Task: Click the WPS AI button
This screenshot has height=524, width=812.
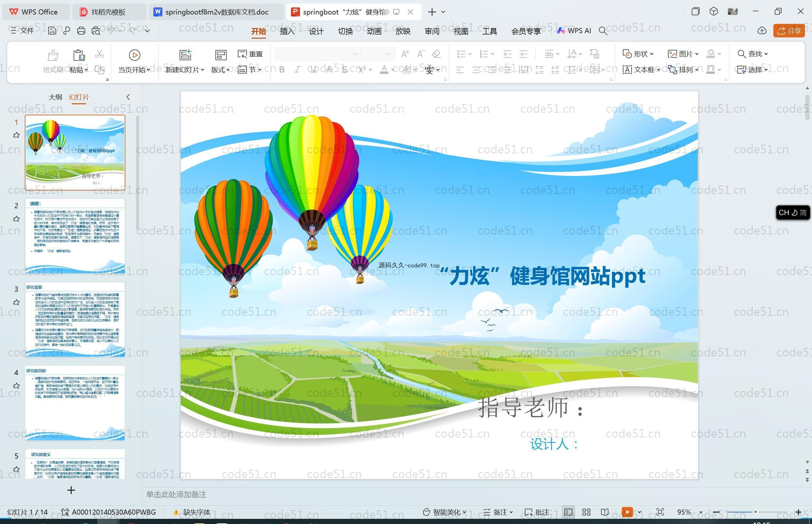Action: coord(574,31)
